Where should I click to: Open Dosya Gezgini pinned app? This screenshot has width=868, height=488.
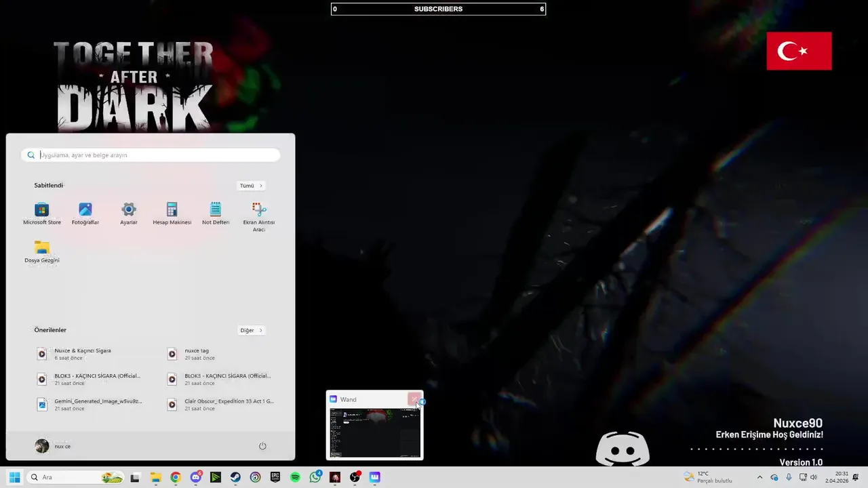click(x=42, y=251)
